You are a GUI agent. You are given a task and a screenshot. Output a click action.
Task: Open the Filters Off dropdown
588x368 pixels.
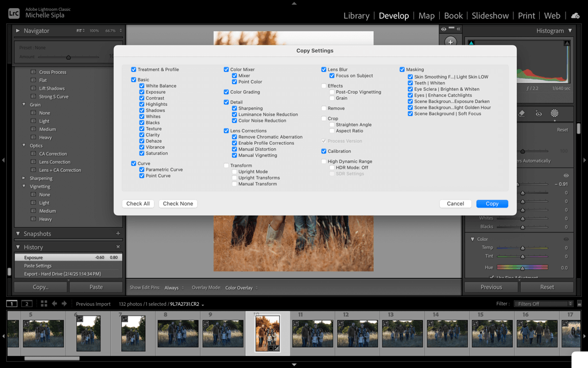tap(543, 303)
